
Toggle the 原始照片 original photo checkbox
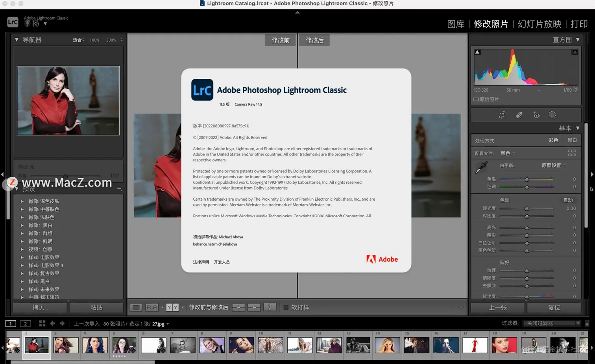[476, 100]
